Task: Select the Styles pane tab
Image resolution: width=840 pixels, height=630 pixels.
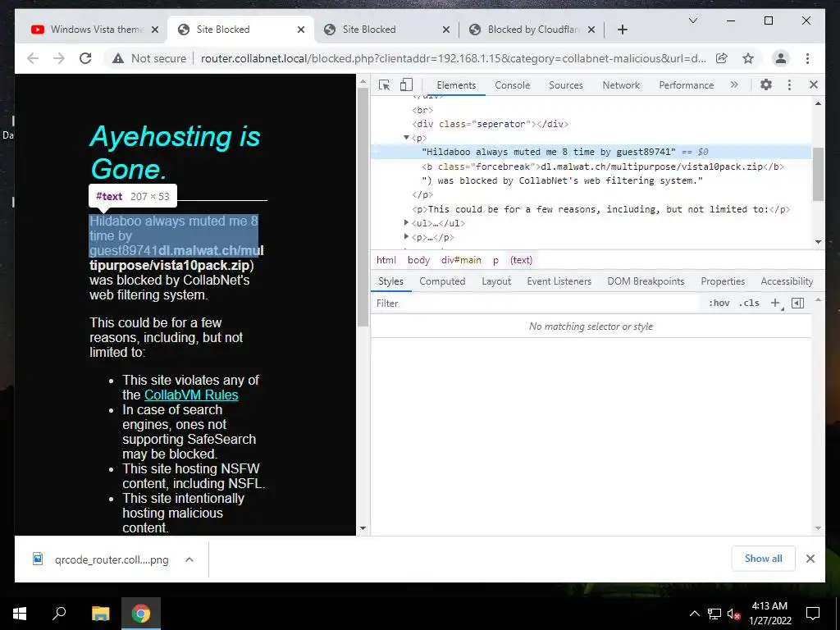Action: point(390,281)
